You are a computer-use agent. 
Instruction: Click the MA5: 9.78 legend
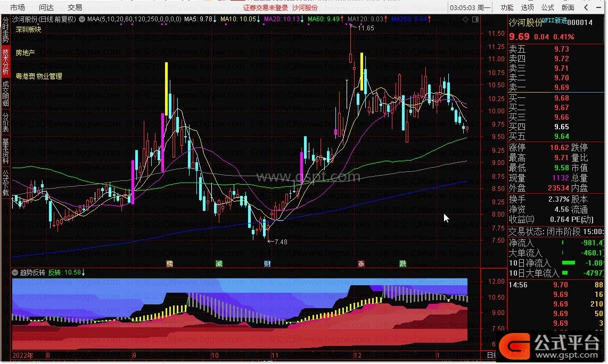[x=200, y=19]
